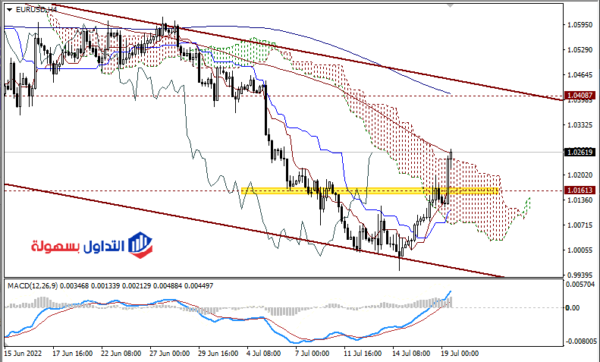Viewport: 600px width, 362px height.
Task: Click the 11 Jul 16:00 time label
Action: pyautogui.click(x=363, y=353)
